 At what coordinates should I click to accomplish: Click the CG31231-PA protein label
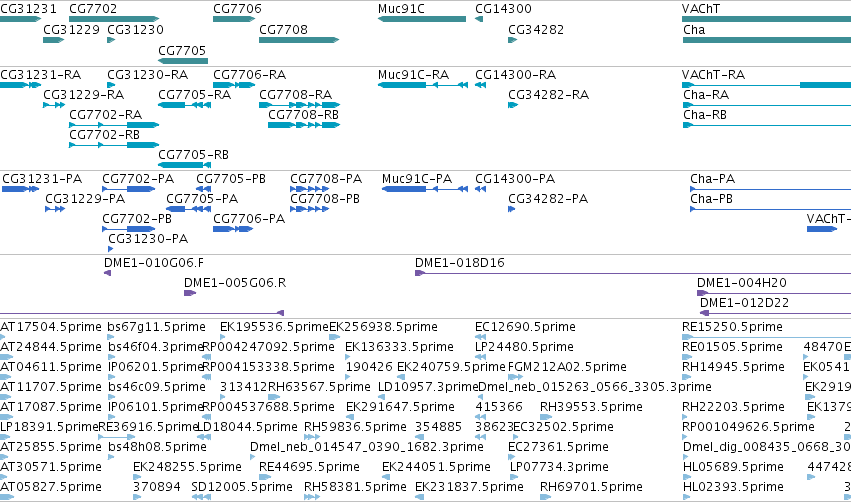(42, 179)
